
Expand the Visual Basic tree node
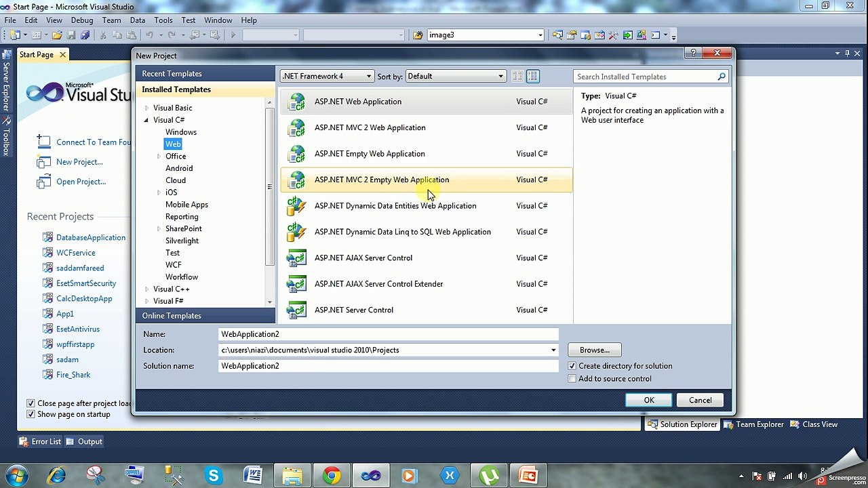click(x=146, y=108)
